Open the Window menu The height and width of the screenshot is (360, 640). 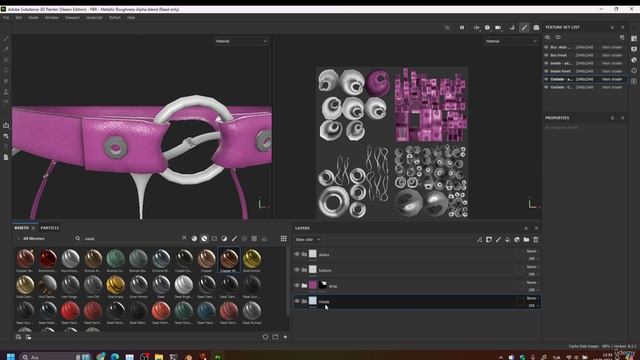click(x=51, y=18)
